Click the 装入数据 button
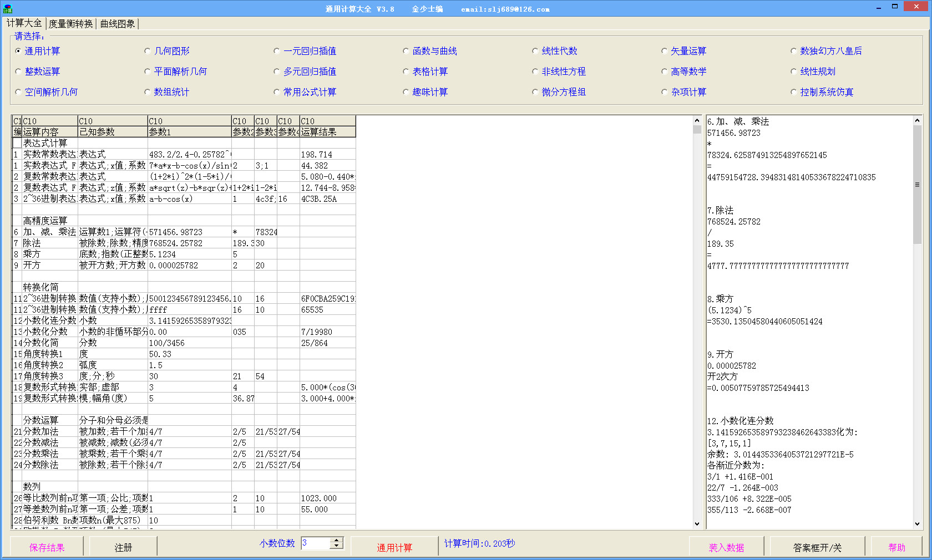Screen dimensions: 932x560 coord(726,547)
